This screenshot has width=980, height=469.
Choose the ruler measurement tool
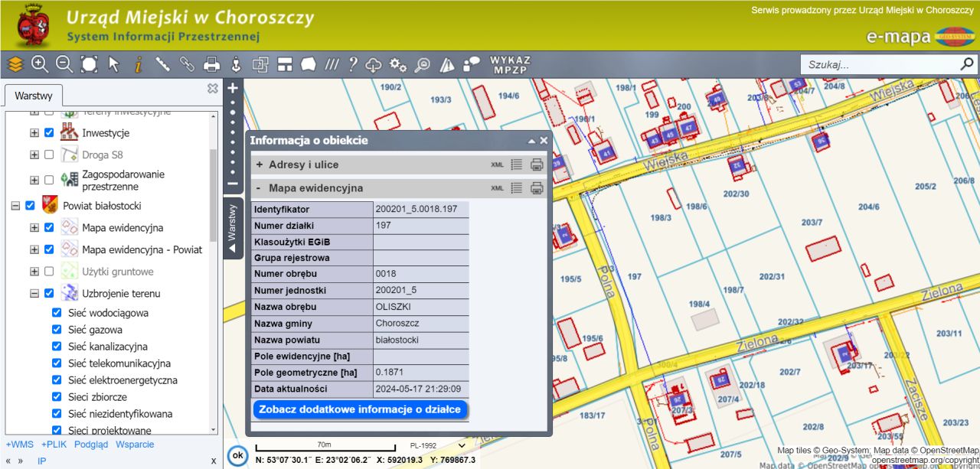tap(163, 64)
